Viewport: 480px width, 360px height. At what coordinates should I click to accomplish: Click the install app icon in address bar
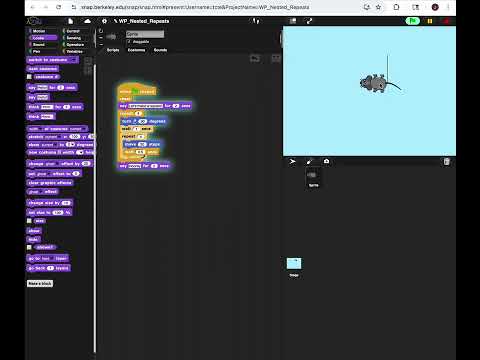click(x=367, y=7)
